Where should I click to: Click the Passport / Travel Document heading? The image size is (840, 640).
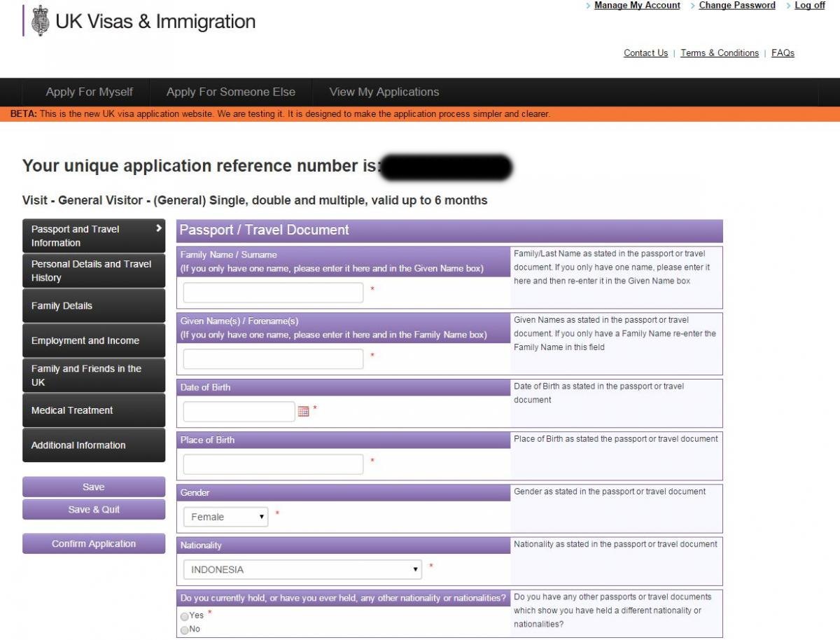[265, 230]
